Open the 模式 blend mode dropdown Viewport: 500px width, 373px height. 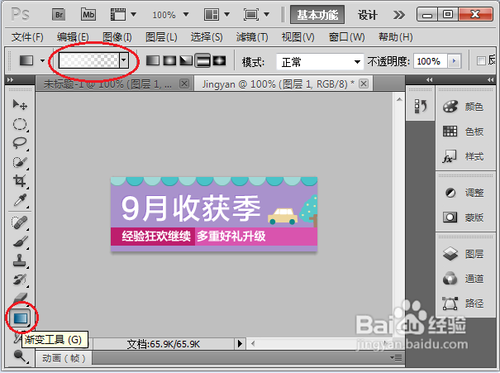click(x=319, y=62)
